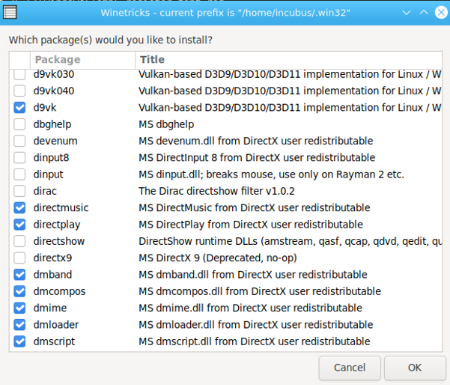Screen dimensions: 450x385
Task: Deselect the directplay checkbox
Action: [20, 224]
